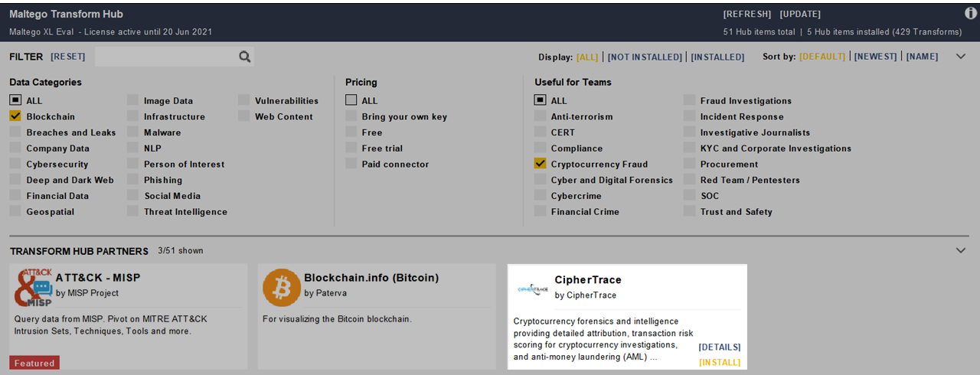Check the NLP checkbox
The height and width of the screenshot is (375, 980).
[133, 148]
